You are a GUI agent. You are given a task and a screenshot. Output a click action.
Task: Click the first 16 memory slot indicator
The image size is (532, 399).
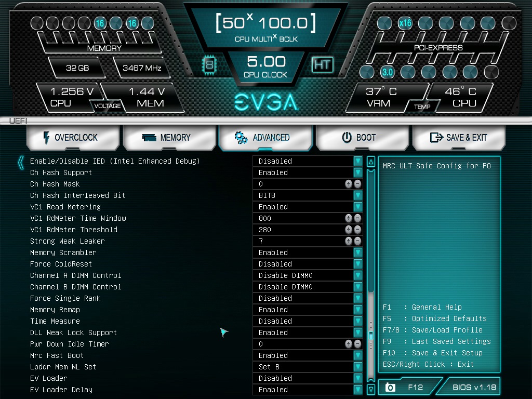pyautogui.click(x=100, y=23)
